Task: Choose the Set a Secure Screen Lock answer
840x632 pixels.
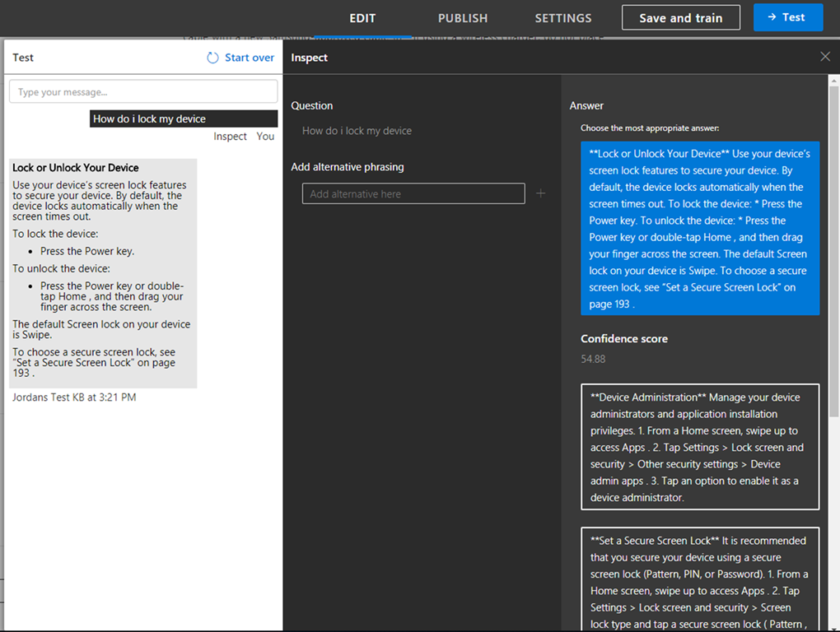Action: tap(700, 579)
